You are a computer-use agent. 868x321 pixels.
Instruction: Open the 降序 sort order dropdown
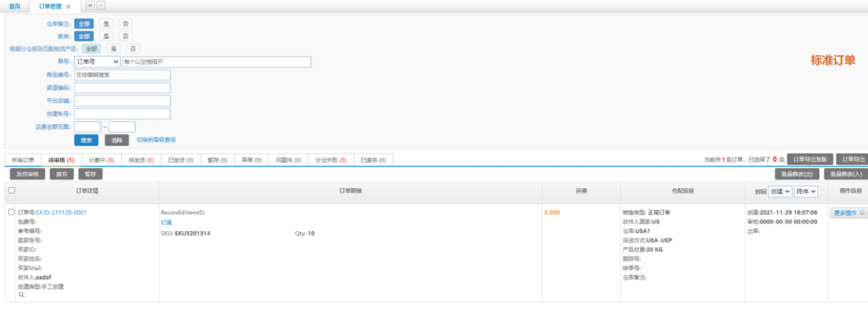click(x=806, y=191)
